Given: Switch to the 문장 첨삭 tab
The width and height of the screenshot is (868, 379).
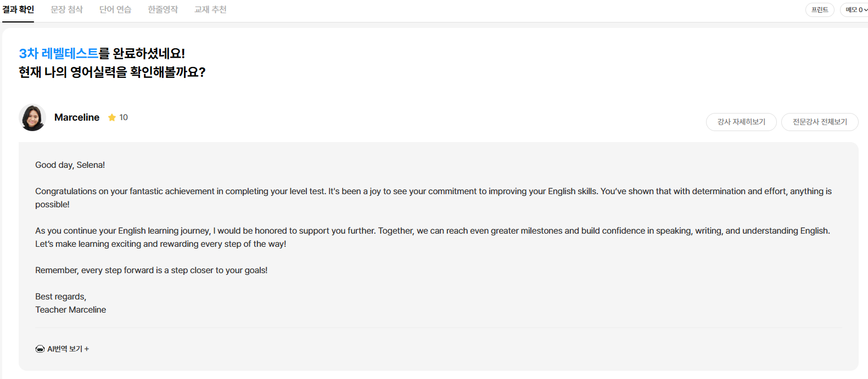Looking at the screenshot, I should 67,10.
